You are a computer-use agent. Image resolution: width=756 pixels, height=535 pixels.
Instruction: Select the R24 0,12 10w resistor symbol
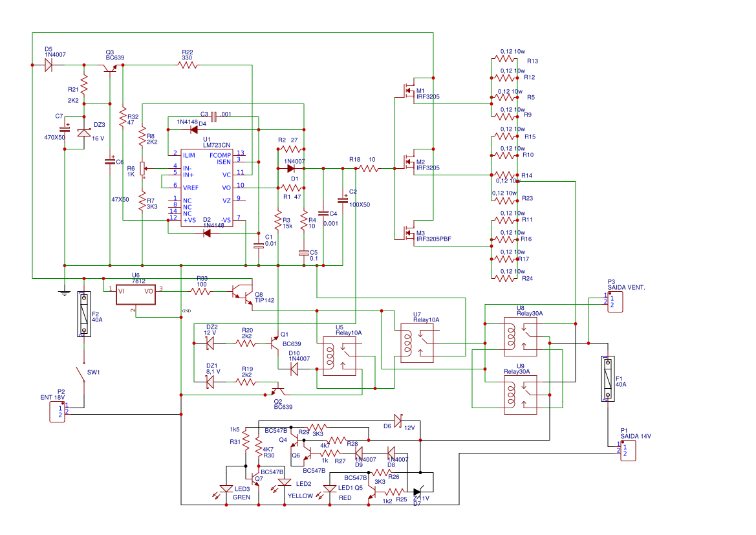tap(504, 278)
